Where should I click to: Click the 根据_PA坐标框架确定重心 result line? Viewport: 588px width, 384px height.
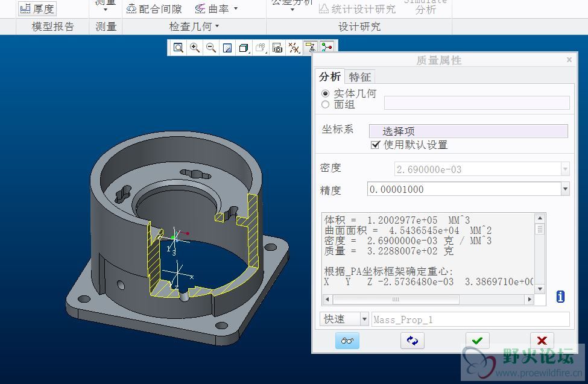[389, 271]
